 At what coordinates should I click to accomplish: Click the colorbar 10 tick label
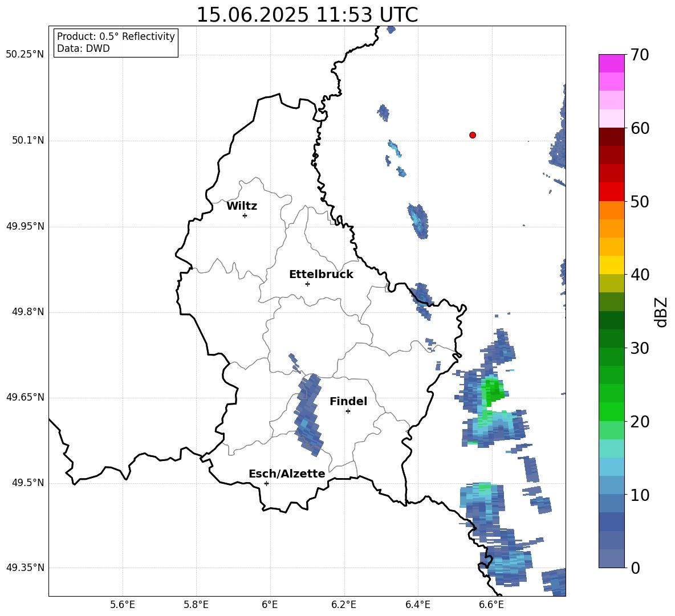pyautogui.click(x=640, y=495)
